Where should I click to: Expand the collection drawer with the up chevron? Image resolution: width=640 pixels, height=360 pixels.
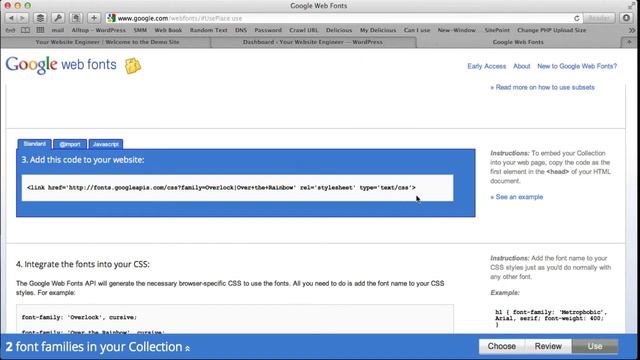[x=187, y=348]
